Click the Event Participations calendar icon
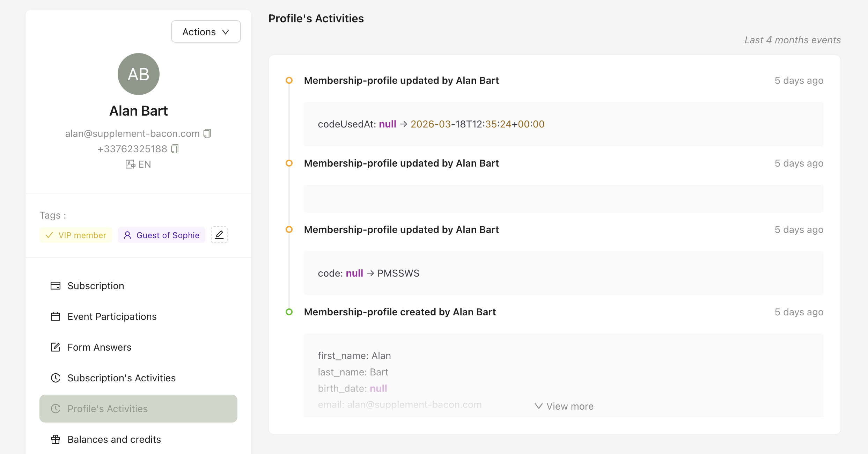The image size is (868, 454). click(56, 316)
